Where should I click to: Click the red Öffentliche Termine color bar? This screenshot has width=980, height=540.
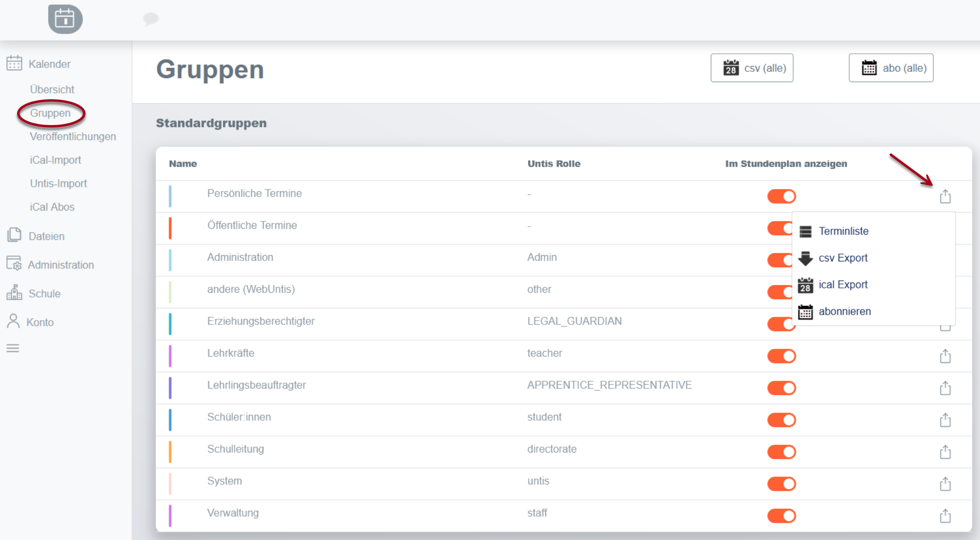click(170, 228)
